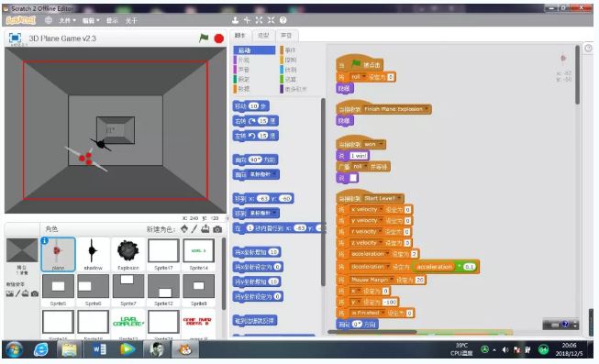
Task: Start the project with the green flag
Action: click(204, 38)
